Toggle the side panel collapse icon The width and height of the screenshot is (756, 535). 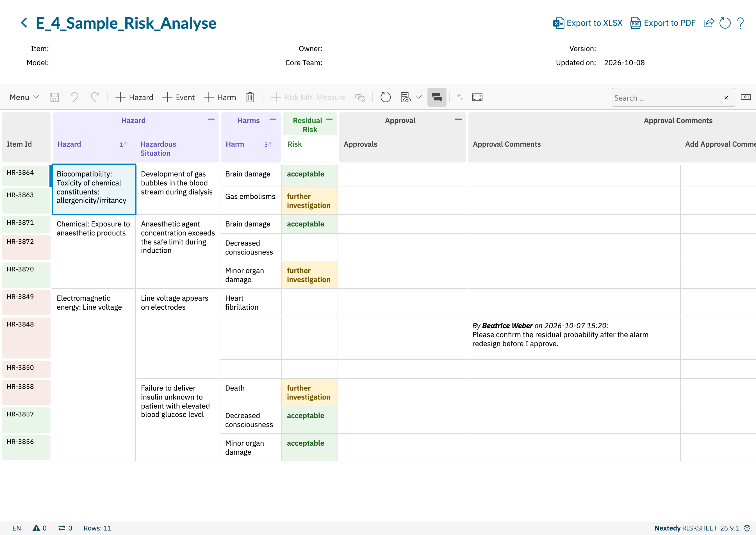[745, 97]
